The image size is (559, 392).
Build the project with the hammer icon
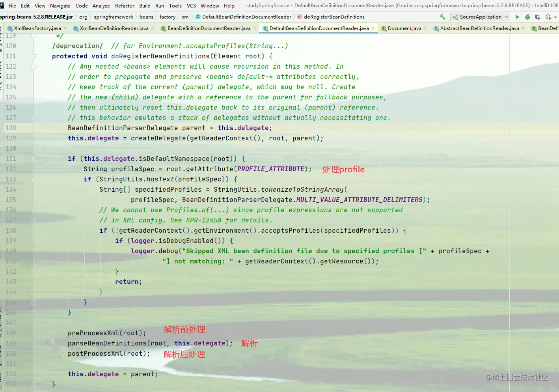(442, 17)
